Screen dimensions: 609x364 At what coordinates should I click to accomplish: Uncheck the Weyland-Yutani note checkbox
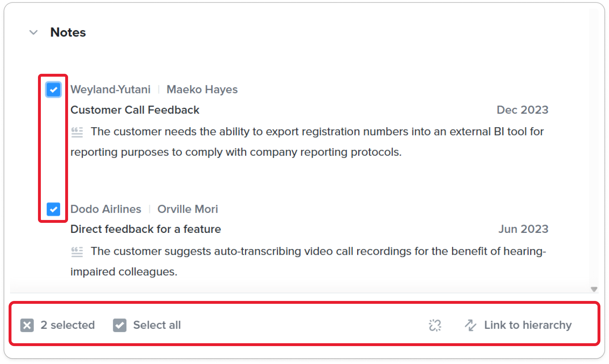point(53,90)
